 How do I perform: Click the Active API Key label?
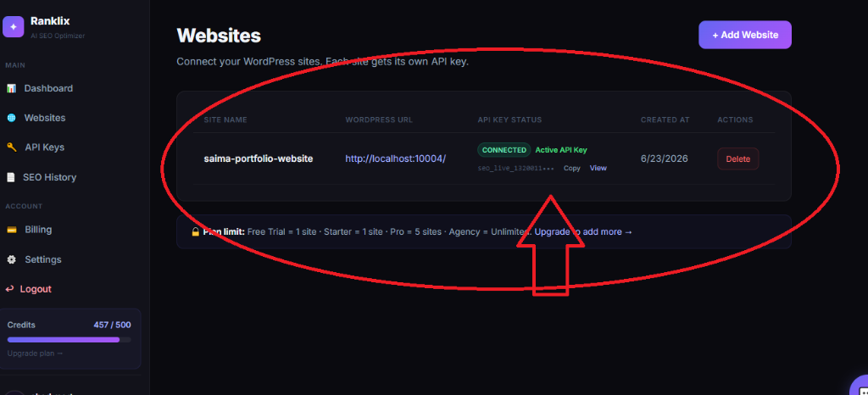(561, 150)
